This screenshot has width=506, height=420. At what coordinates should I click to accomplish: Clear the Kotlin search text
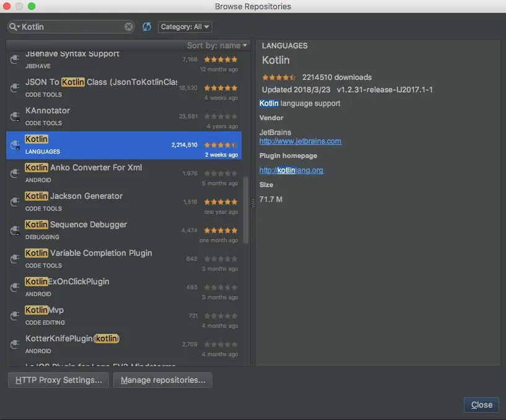point(129,27)
